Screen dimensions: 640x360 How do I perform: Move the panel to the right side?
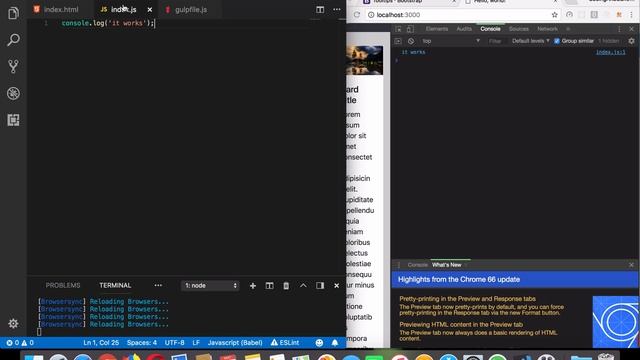click(x=320, y=286)
